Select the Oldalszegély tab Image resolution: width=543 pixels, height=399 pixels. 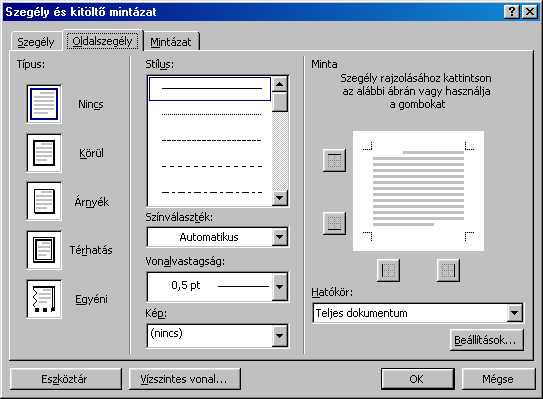[x=103, y=41]
